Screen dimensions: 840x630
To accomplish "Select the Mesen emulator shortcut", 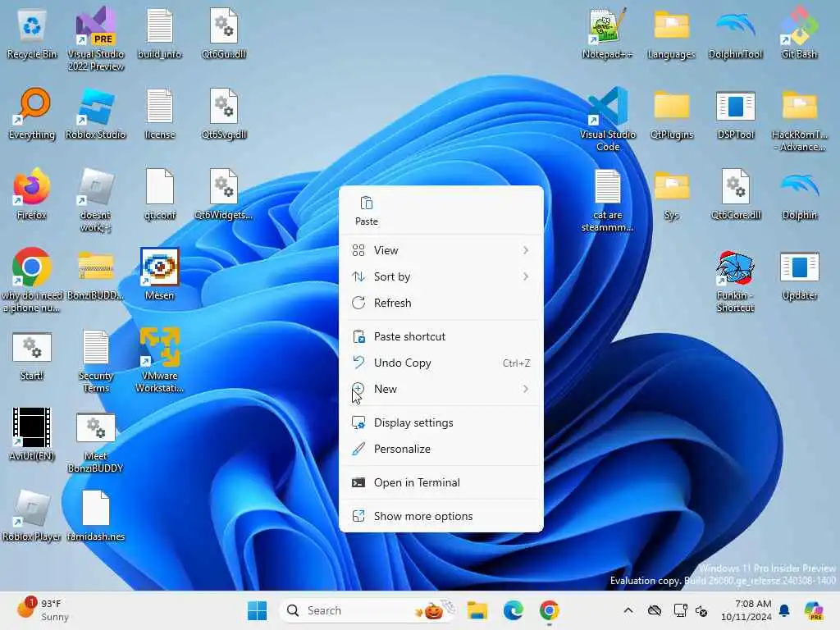I will click(x=160, y=274).
